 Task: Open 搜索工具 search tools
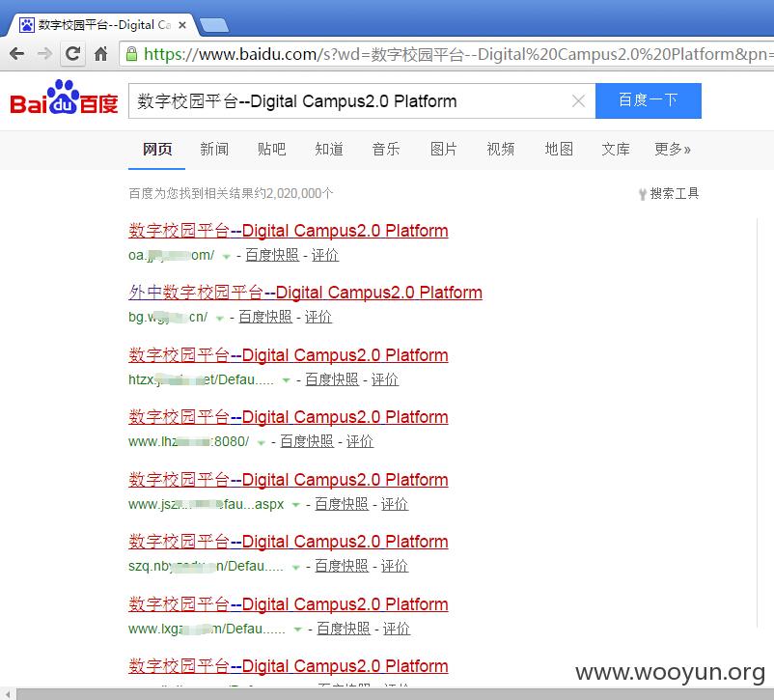[669, 193]
